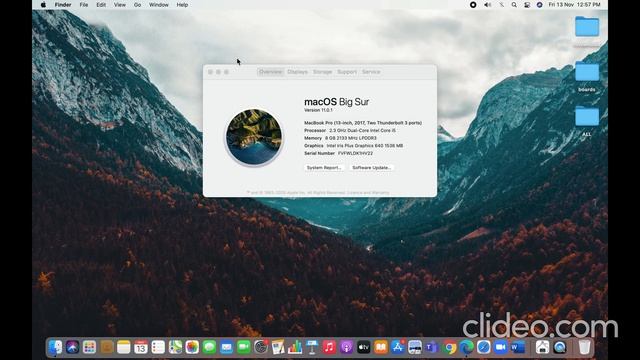
Task: Open Reminders from the Dock
Action: [158, 347]
